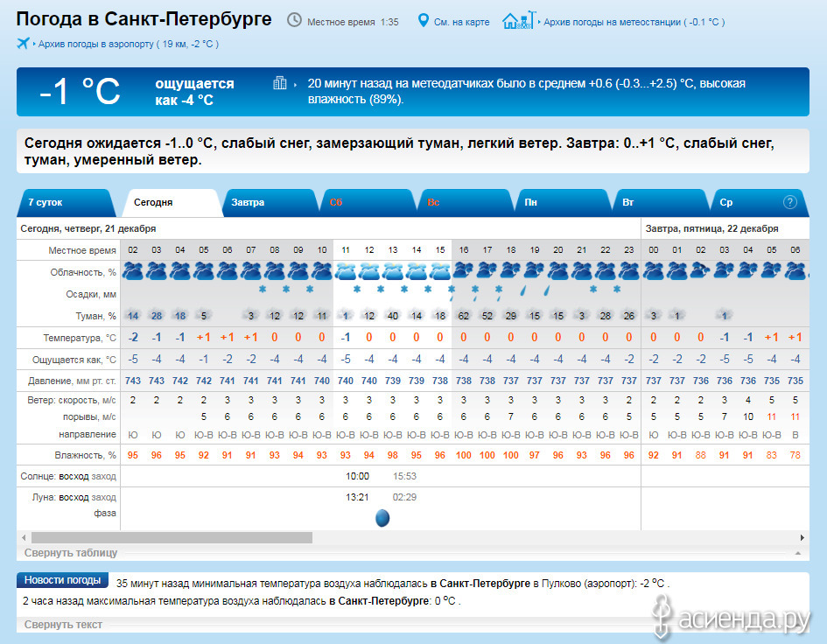Switch to the Сб tab
Viewport: 827px width, 644px height.
[368, 202]
